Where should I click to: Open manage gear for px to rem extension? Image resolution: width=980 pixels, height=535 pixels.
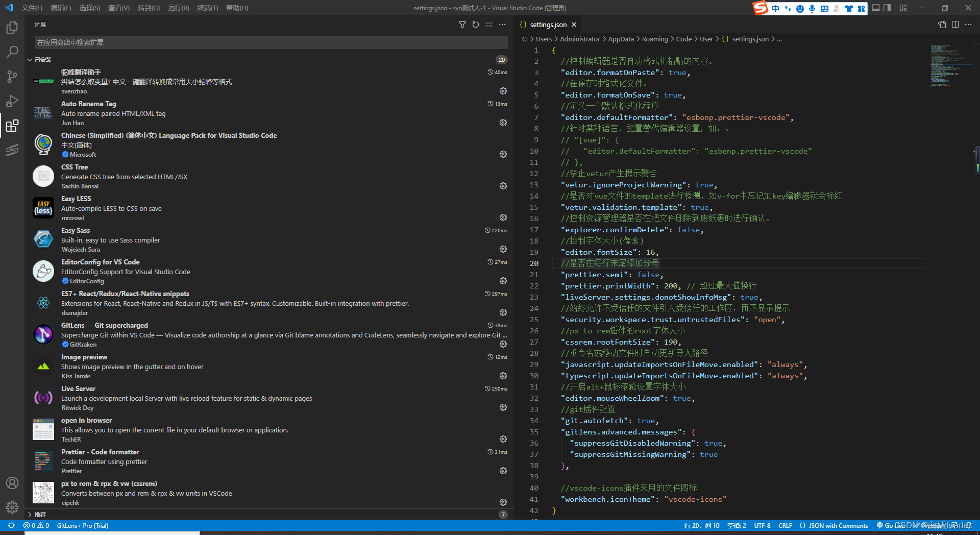coord(503,502)
